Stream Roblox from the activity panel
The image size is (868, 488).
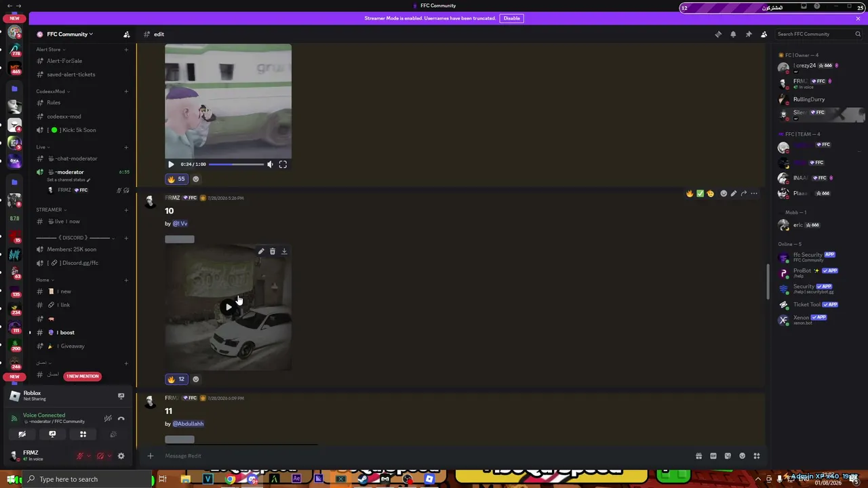(x=121, y=396)
